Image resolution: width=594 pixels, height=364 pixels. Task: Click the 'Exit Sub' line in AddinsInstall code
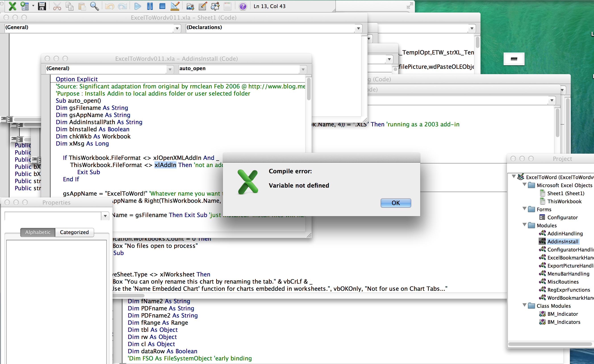(88, 172)
